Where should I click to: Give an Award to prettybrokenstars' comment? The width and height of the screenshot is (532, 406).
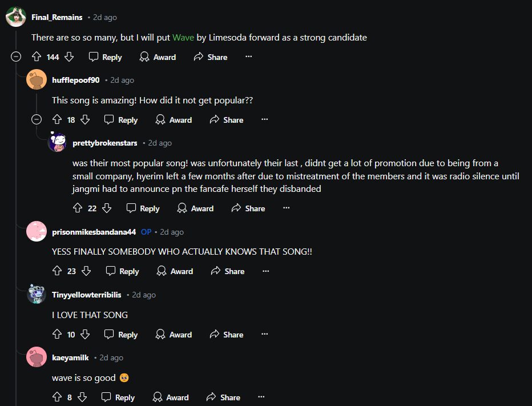point(195,208)
